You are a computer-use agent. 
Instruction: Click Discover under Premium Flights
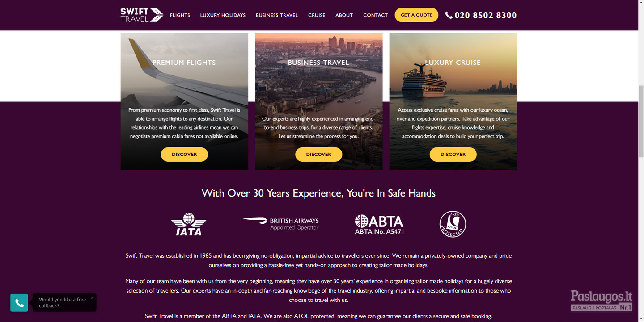coord(184,155)
